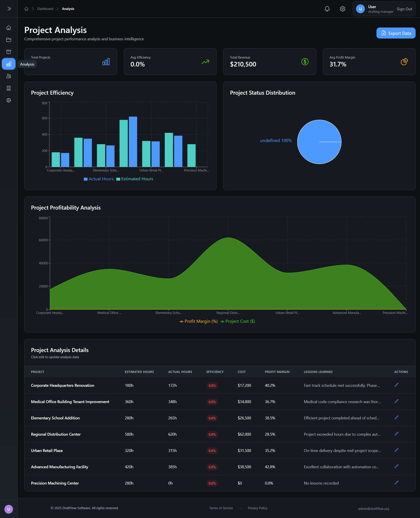This screenshot has width=420, height=518.
Task: Edit the Precision Machining Center analysis row
Action: pos(396,483)
